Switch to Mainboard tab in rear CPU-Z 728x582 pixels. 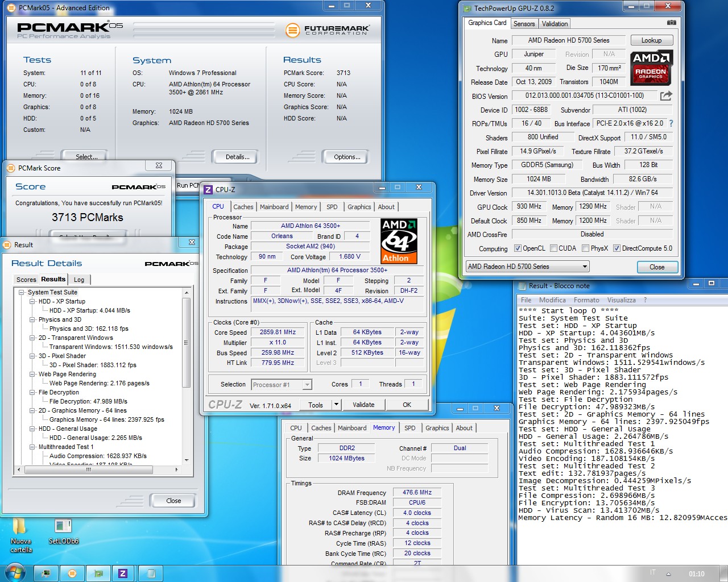point(352,428)
